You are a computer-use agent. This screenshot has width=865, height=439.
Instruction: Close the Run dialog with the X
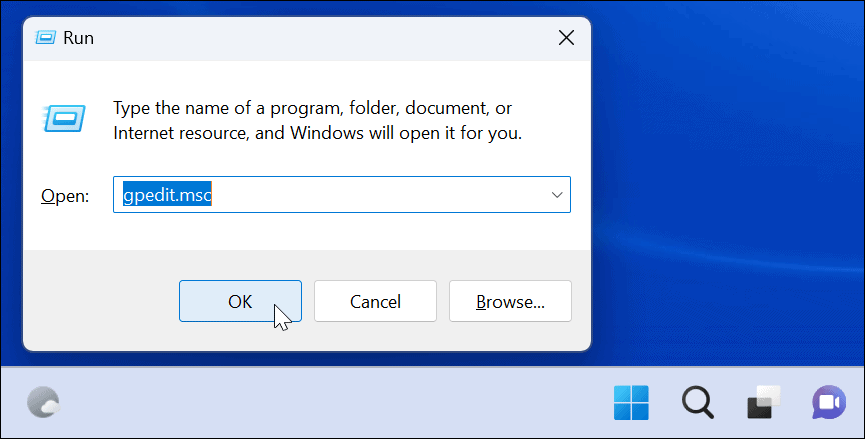click(x=565, y=38)
